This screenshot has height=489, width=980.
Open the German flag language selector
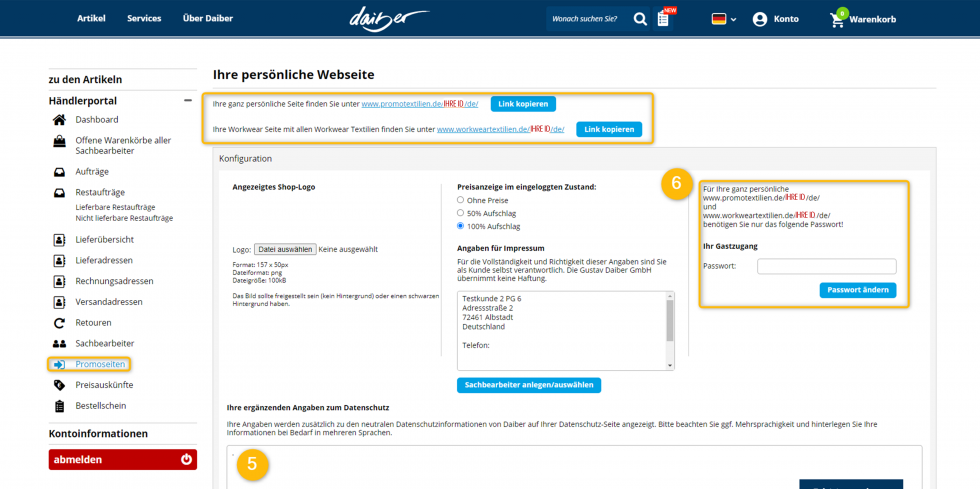tap(724, 19)
